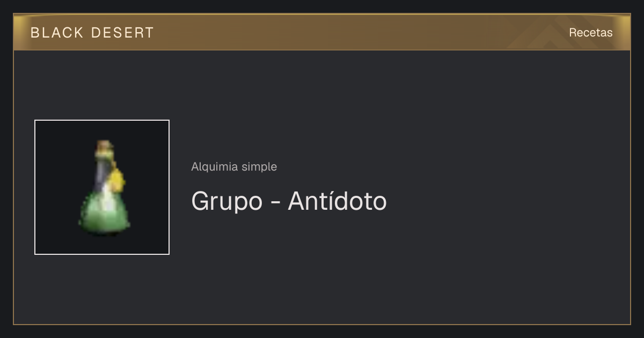Viewport: 644px width, 338px height.
Task: Select the word Antídoto in the title
Action: [337, 201]
